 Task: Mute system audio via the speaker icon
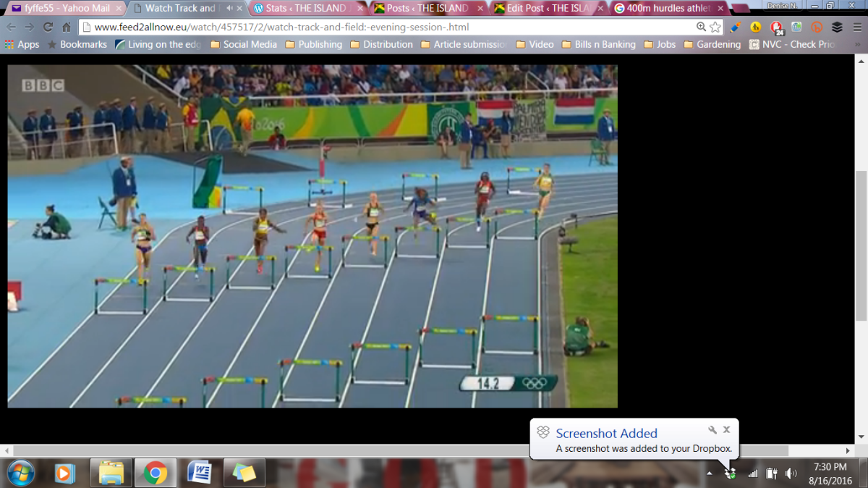[791, 473]
